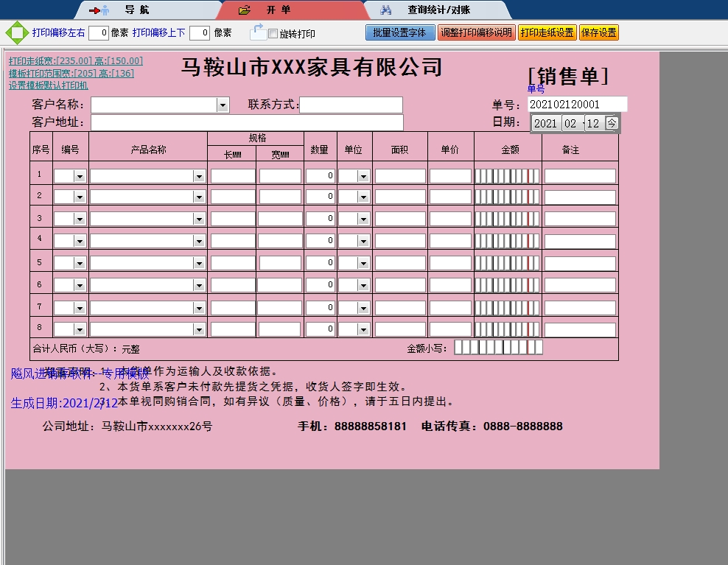The width and height of the screenshot is (728, 565).
Task: Expand the 客户名称 dropdown
Action: 223,105
